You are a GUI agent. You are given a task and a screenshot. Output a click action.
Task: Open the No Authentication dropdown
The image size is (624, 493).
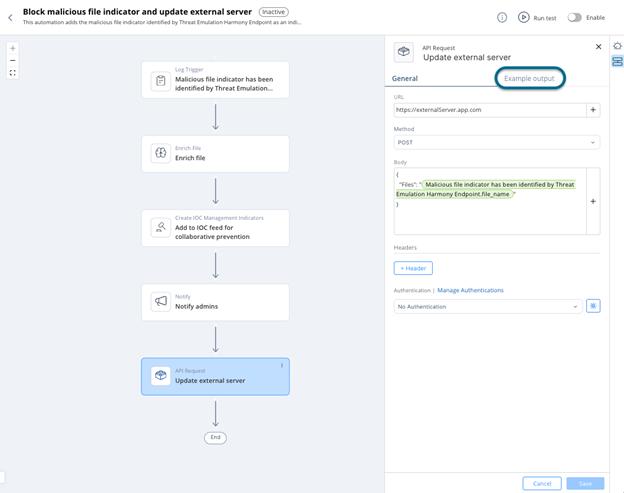tap(488, 306)
